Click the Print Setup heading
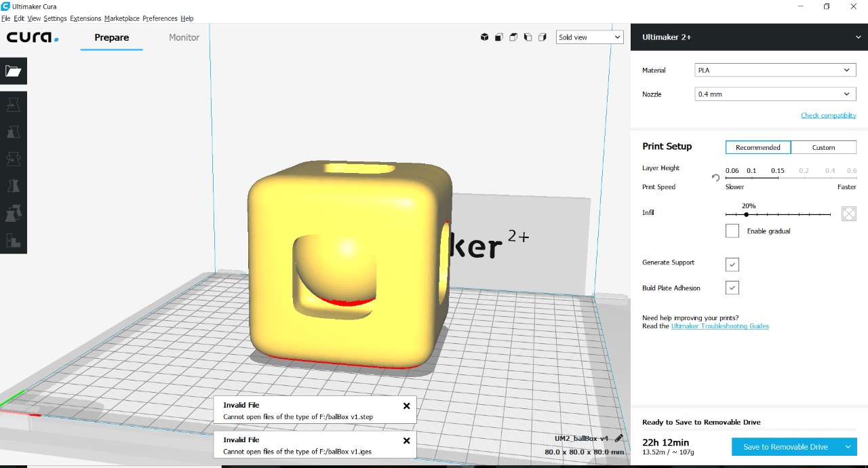Viewport: 868px width, 468px height. 667,147
